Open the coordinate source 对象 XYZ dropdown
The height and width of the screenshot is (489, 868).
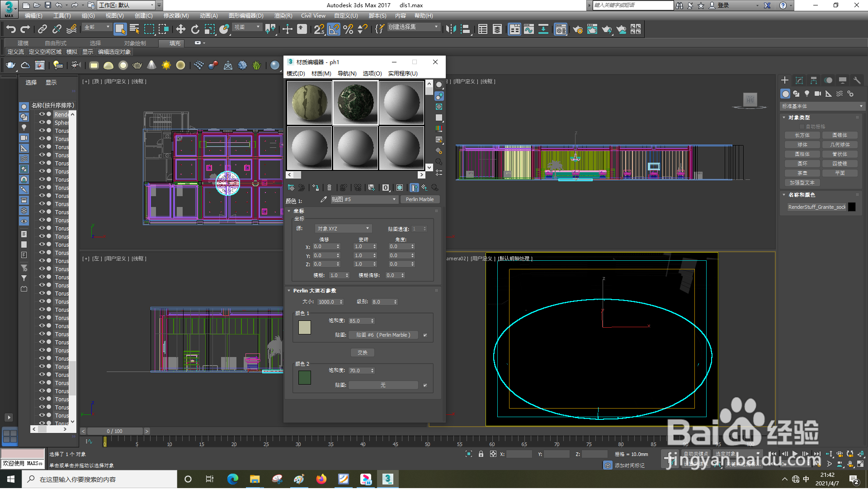coord(343,229)
